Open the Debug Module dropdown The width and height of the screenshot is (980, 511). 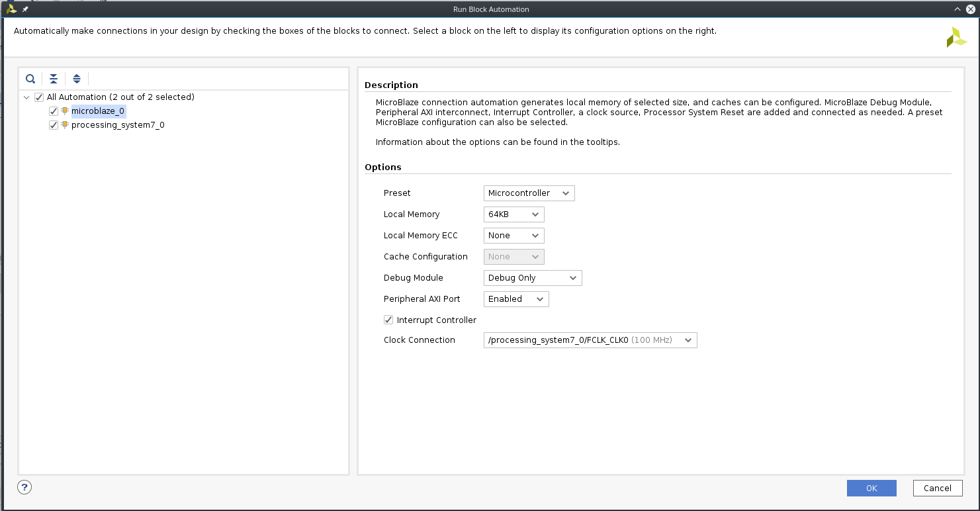[533, 278]
